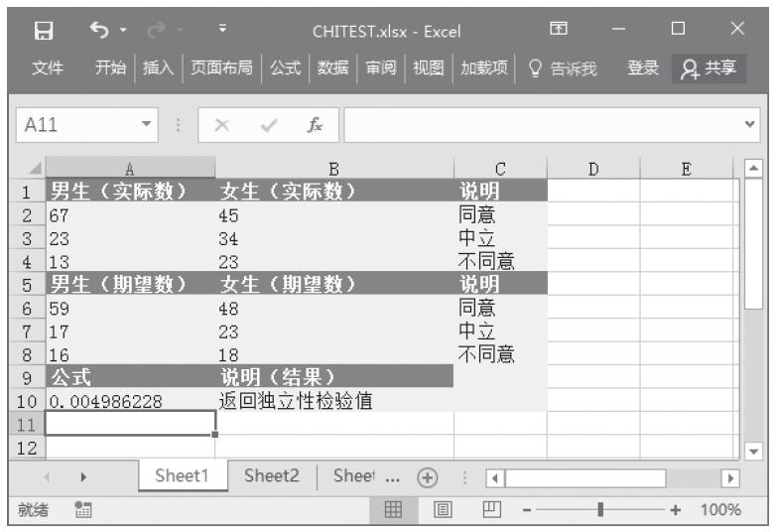Switch to Page Break Preview view

click(489, 509)
